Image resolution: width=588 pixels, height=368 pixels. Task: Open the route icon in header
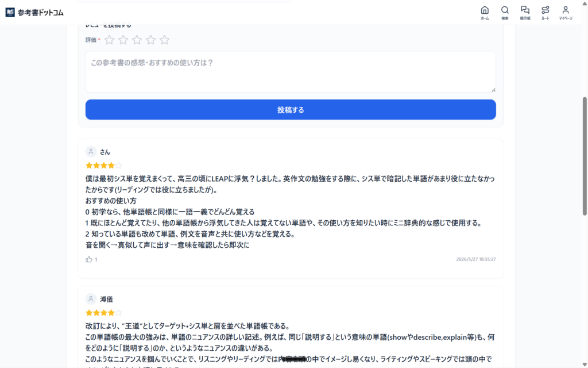546,13
